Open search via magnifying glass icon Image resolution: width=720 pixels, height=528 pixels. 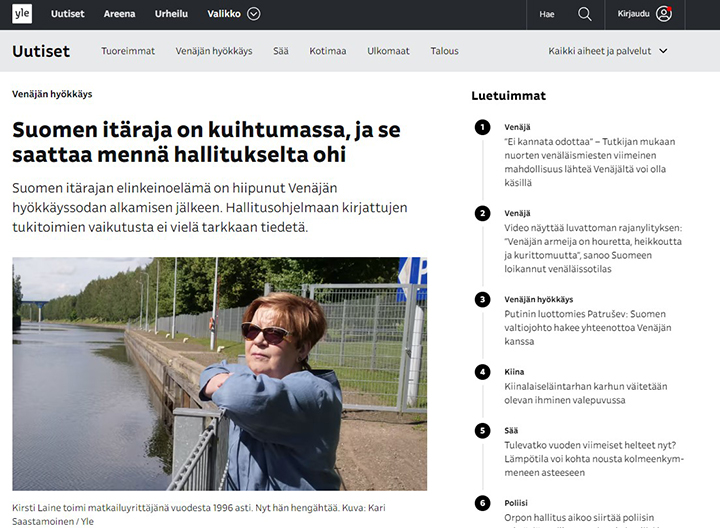click(585, 14)
